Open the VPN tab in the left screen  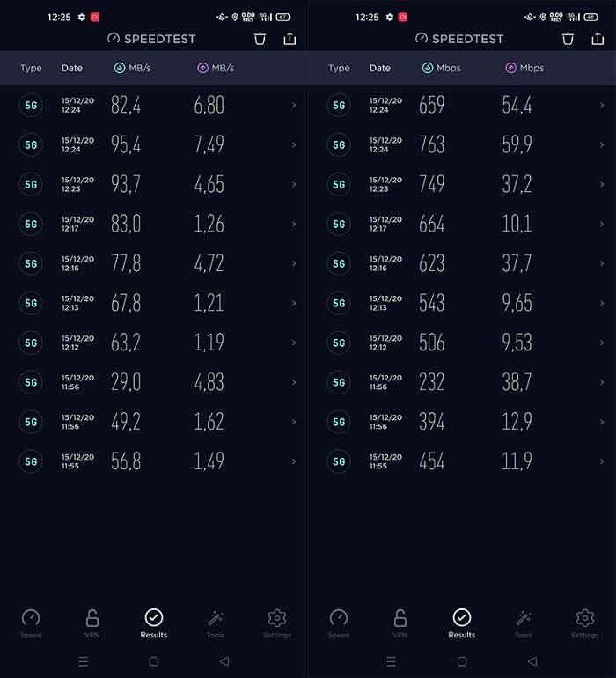92,623
